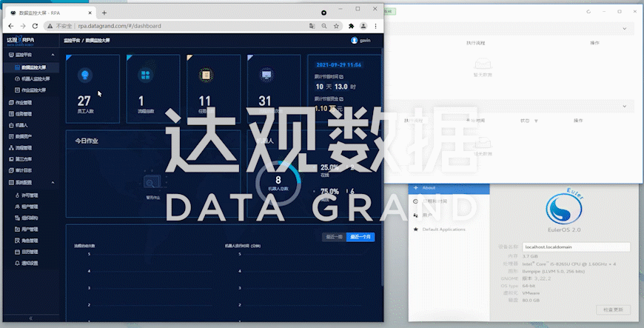Viewport: 644px width, 328px height.
Task: Click 监控平台 in the breadcrumb
Action: (x=72, y=40)
